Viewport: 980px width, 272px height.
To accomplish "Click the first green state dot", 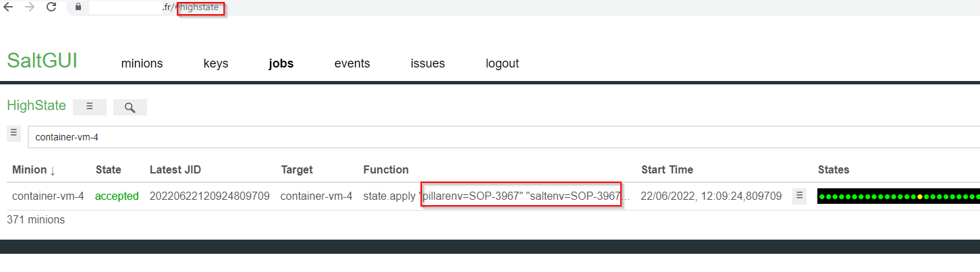I will (823, 196).
